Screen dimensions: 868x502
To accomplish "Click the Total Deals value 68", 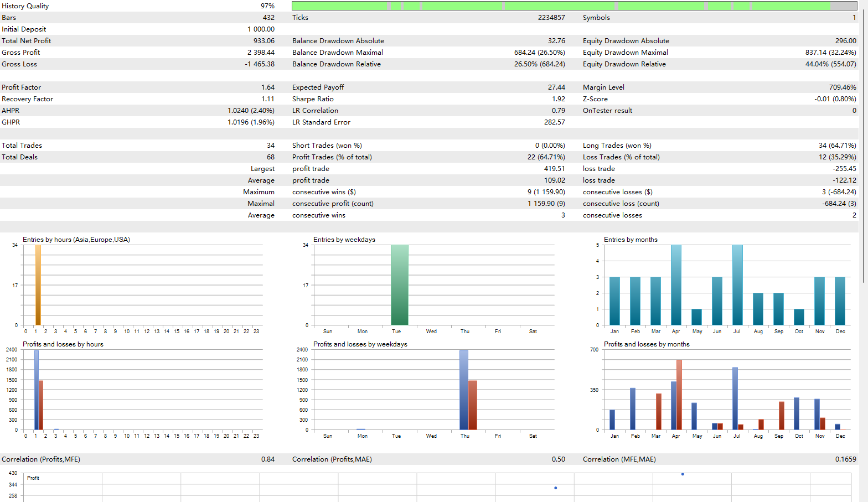I will [271, 157].
